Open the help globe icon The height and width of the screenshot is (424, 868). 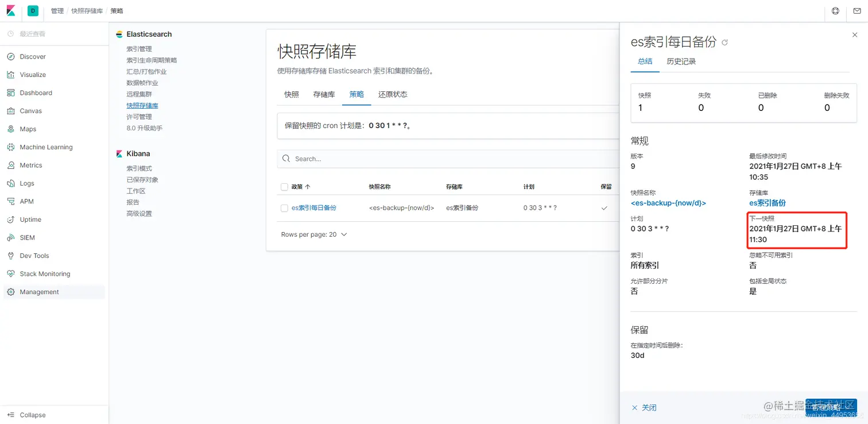pos(835,11)
